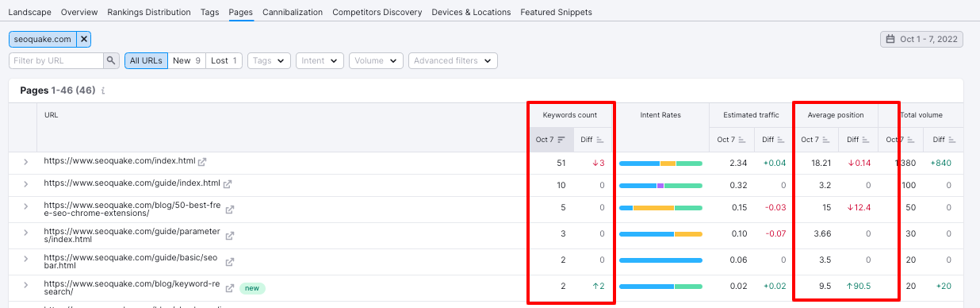
Task: Open seoquake.com/index.html in new tab icon
Action: [x=202, y=162]
